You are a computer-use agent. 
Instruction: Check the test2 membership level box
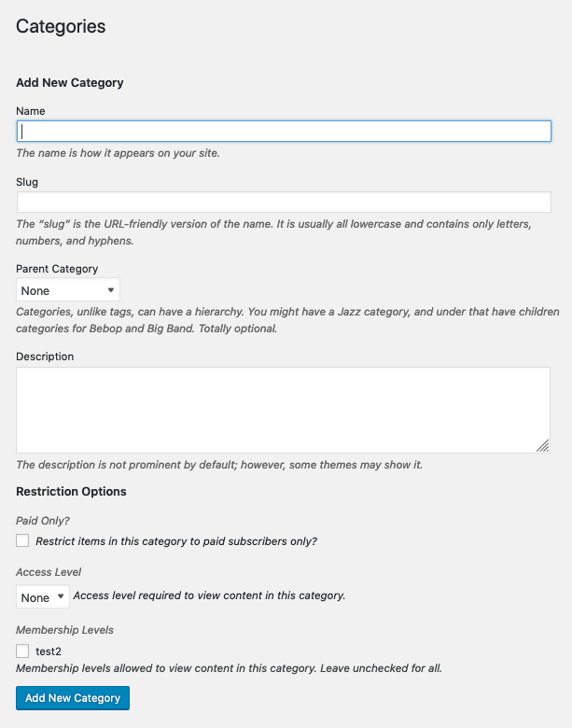click(22, 651)
